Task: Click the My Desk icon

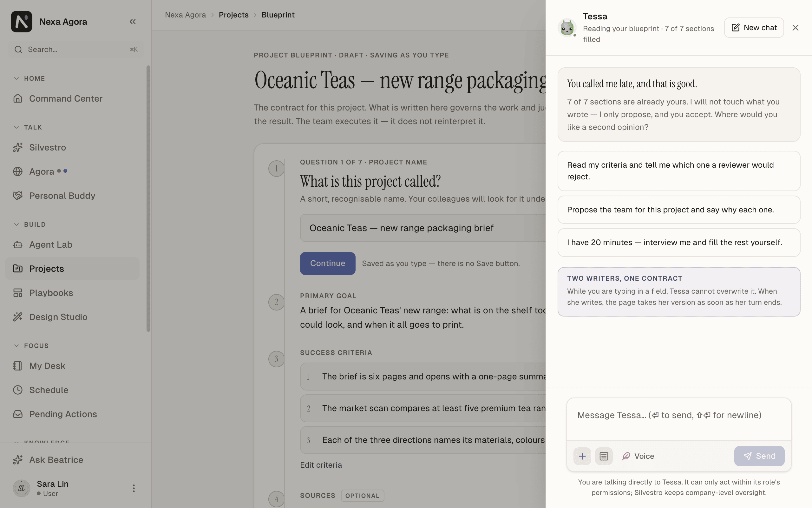Action: (18, 366)
